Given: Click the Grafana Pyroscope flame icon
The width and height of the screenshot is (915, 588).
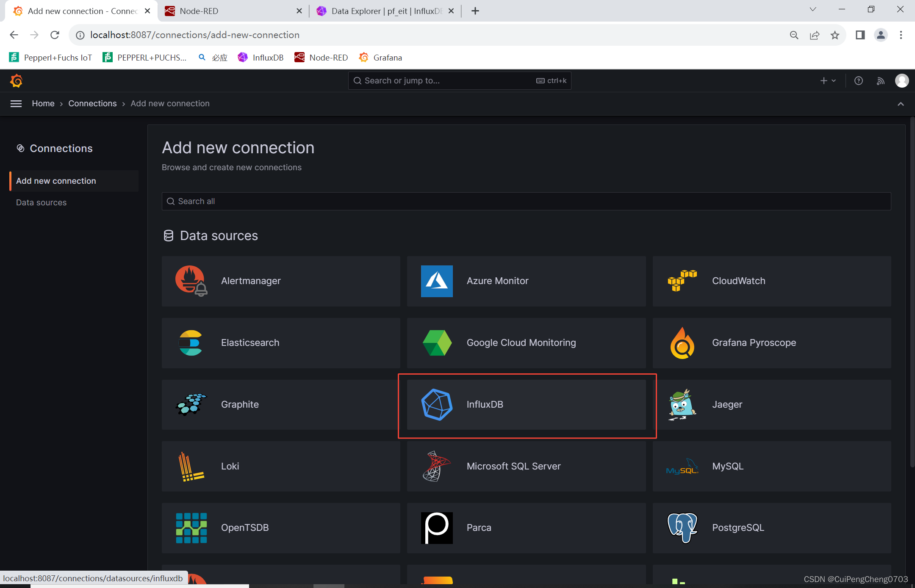Looking at the screenshot, I should click(682, 343).
